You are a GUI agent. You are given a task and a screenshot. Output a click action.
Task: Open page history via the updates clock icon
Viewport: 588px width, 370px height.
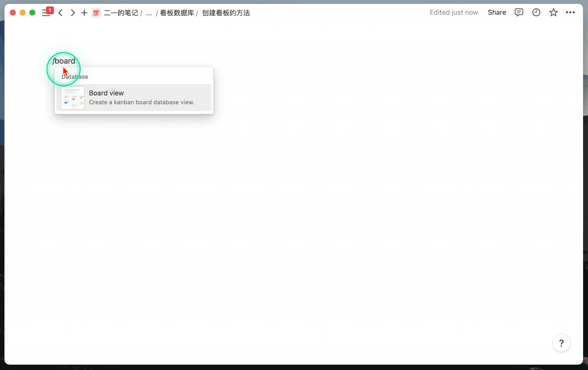point(536,12)
